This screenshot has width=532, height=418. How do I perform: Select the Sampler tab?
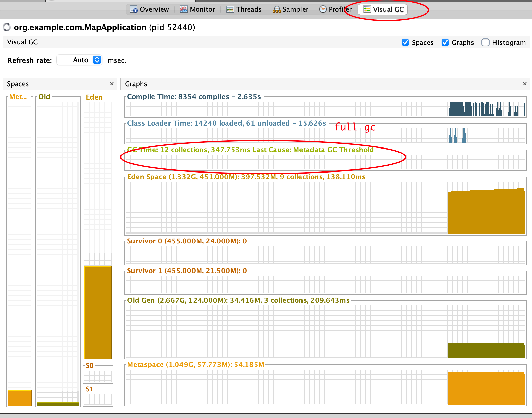(x=291, y=9)
